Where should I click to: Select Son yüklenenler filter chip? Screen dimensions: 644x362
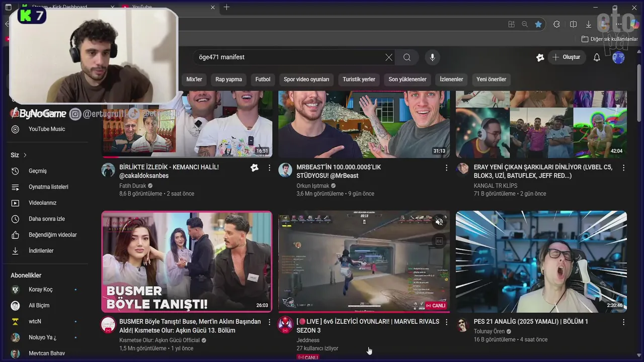tap(408, 79)
